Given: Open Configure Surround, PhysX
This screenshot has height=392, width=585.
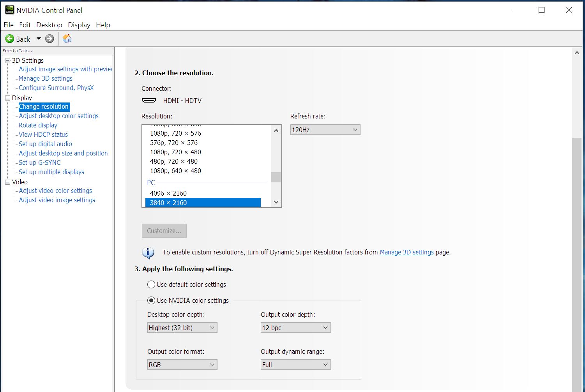Looking at the screenshot, I should 56,88.
